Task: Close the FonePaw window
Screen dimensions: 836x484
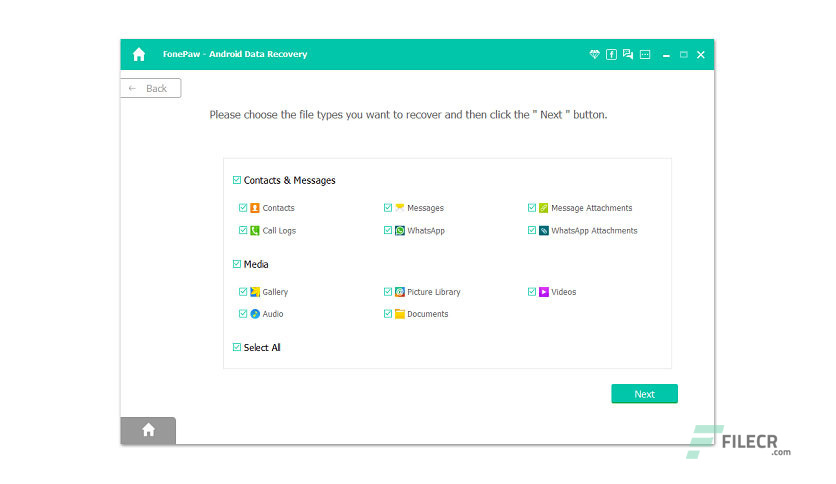Action: [x=701, y=54]
